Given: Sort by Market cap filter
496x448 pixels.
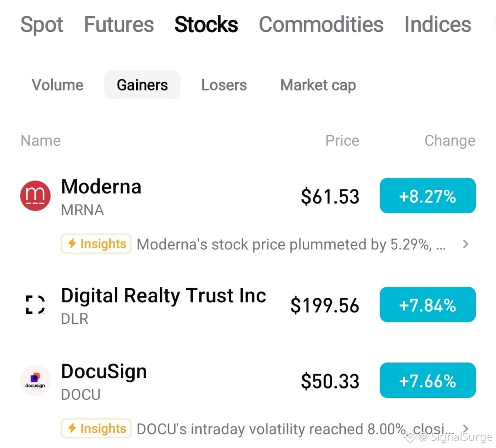Looking at the screenshot, I should [318, 85].
